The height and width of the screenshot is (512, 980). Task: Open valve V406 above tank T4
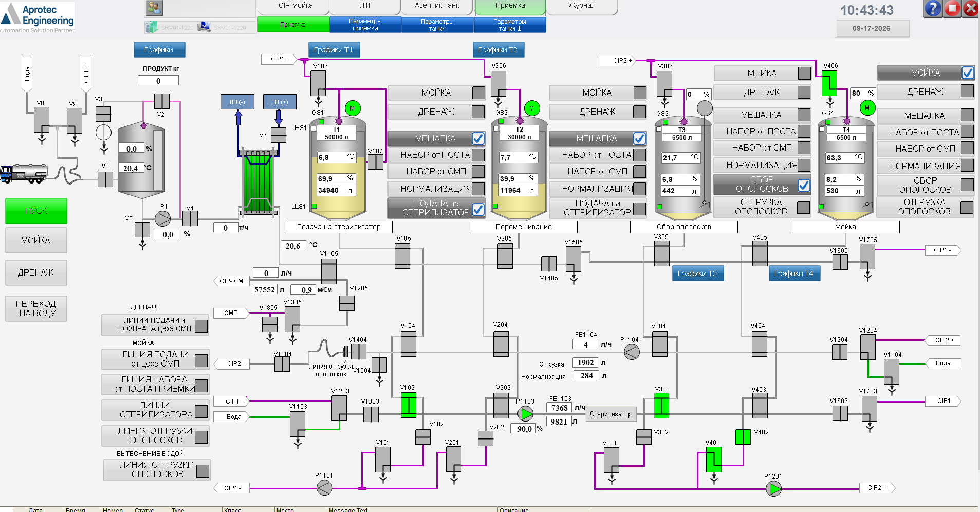click(829, 83)
